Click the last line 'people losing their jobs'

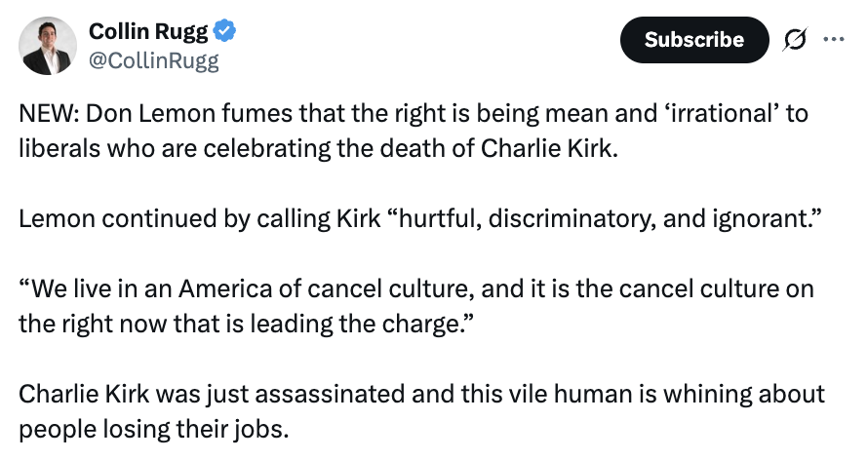pos(154,429)
